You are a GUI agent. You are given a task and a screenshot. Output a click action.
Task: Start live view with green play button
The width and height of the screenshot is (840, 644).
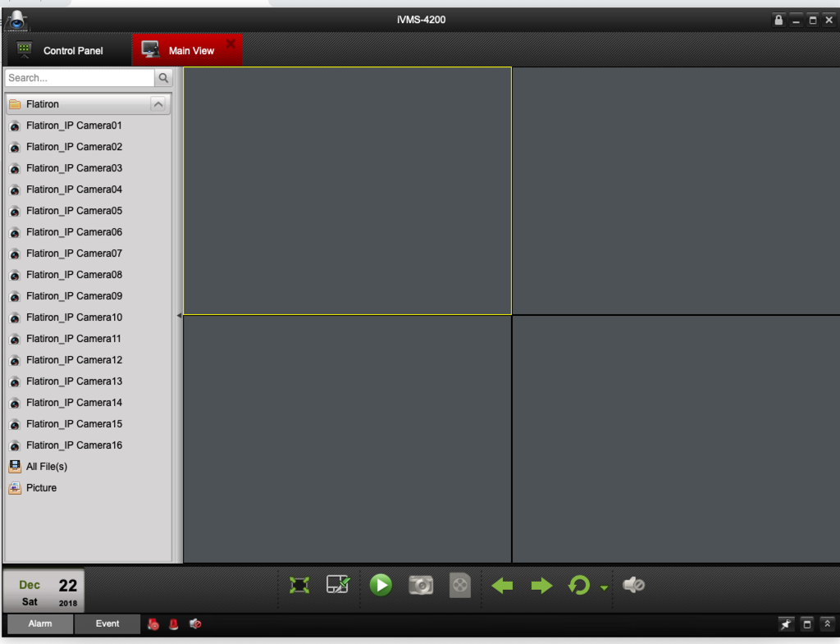[381, 585]
